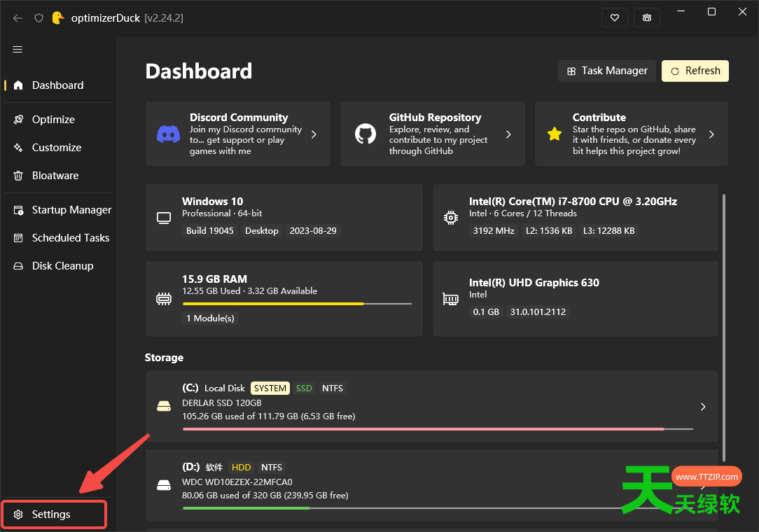Image resolution: width=759 pixels, height=532 pixels.
Task: Click the Contribute star icon
Action: [x=555, y=134]
